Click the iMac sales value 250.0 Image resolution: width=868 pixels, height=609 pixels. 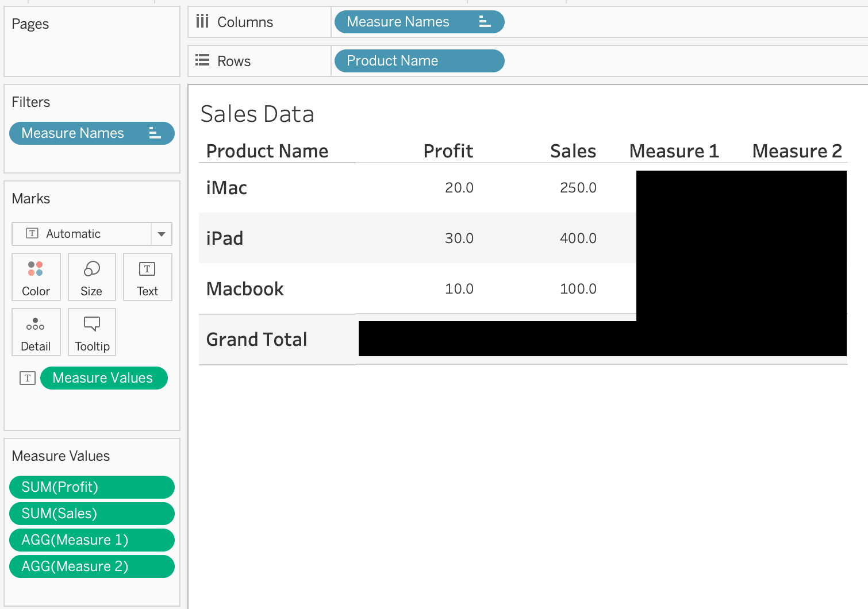click(578, 188)
